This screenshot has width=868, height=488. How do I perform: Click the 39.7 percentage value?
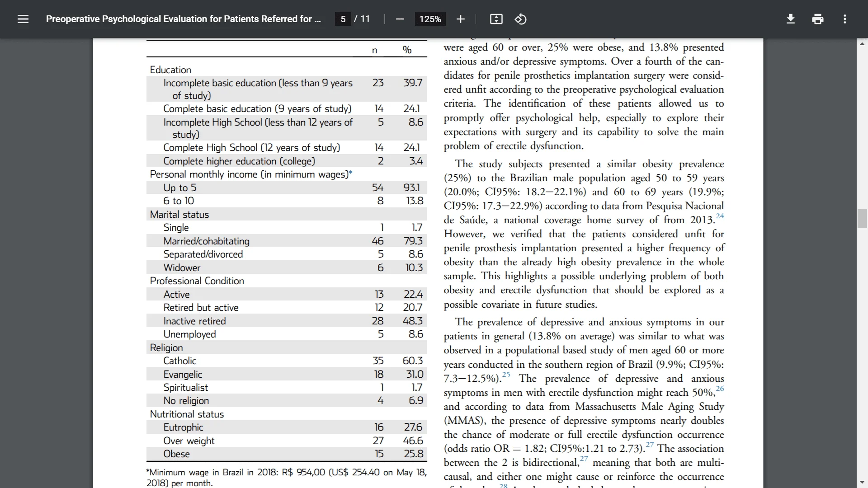point(413,83)
